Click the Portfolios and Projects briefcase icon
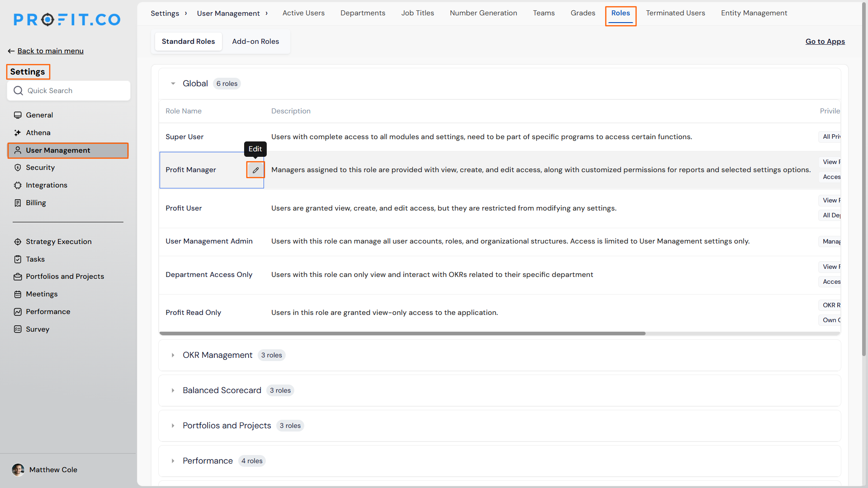Screen dimensions: 868x488 tap(18, 277)
